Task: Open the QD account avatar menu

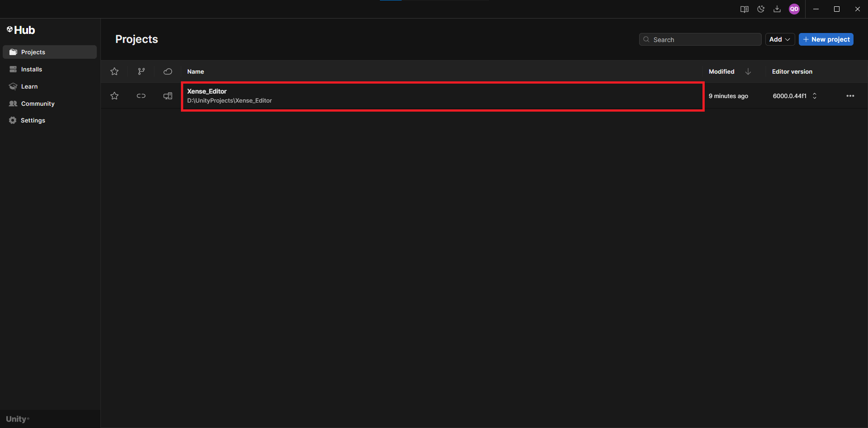Action: (794, 9)
